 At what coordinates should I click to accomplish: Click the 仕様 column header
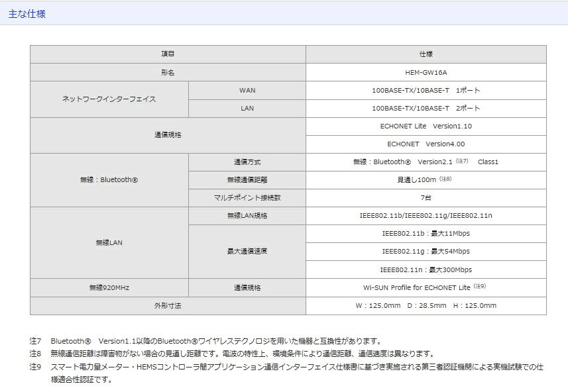point(426,54)
